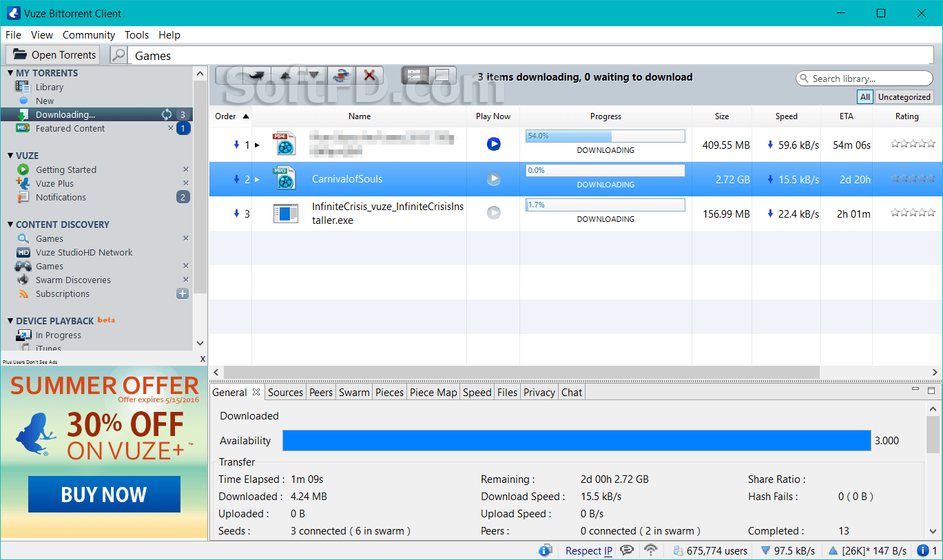The image size is (943, 560).
Task: Expand the CarnivalofSouls torrent row
Action: [258, 180]
